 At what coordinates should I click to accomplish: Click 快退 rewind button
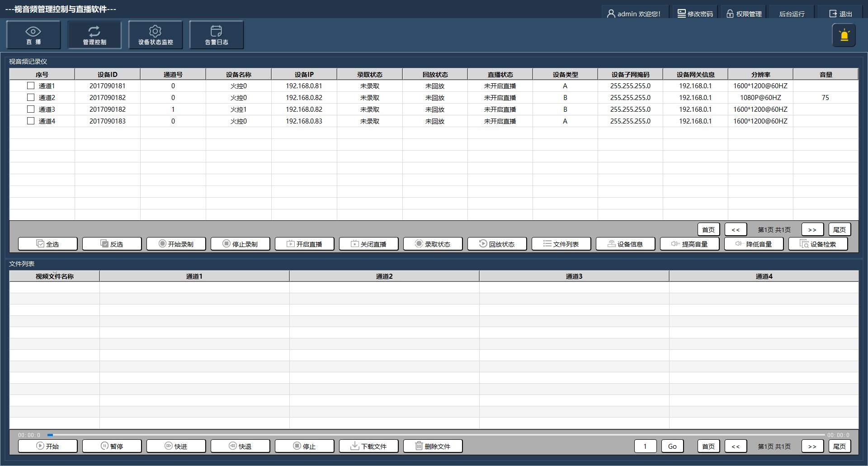[x=241, y=446]
